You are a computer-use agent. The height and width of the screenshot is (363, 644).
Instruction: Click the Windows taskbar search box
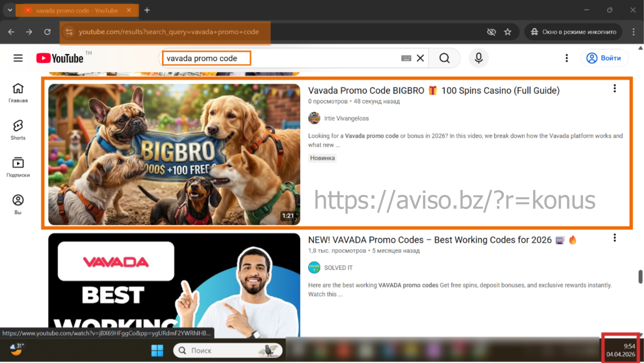pyautogui.click(x=228, y=351)
